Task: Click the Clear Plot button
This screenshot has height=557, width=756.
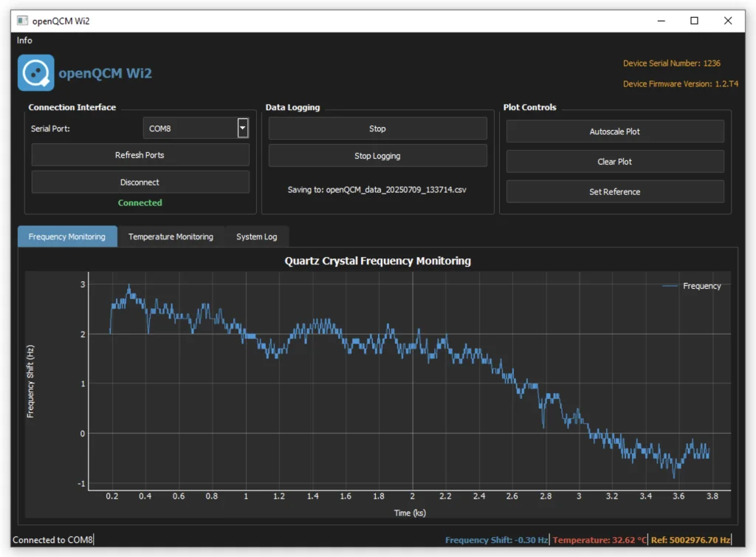Action: (615, 162)
